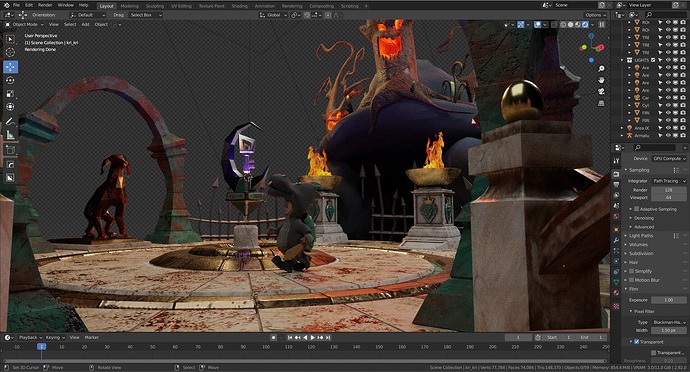The image size is (690, 372).
Task: Select the Transform tool
Action: tap(10, 107)
